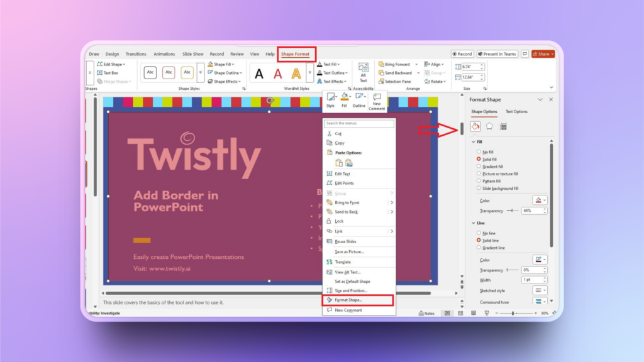Adjust the fill Transparency slider
This screenshot has height=362, width=644.
(x=512, y=211)
